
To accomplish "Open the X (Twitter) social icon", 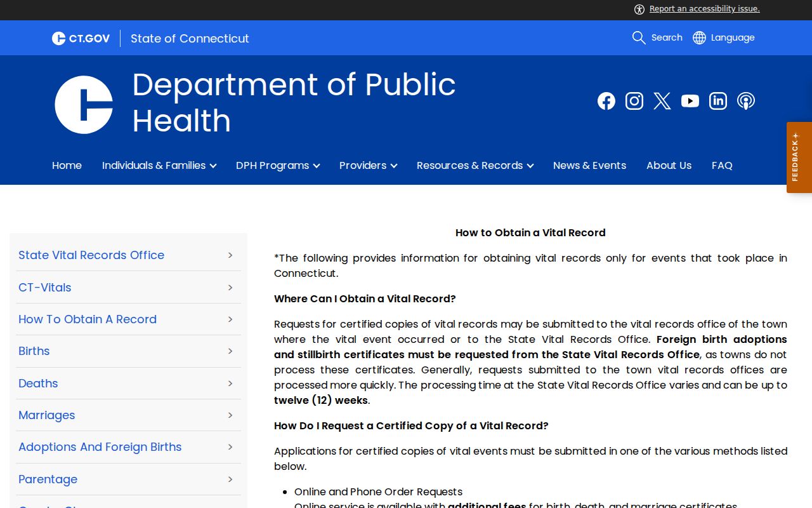I will tap(662, 101).
